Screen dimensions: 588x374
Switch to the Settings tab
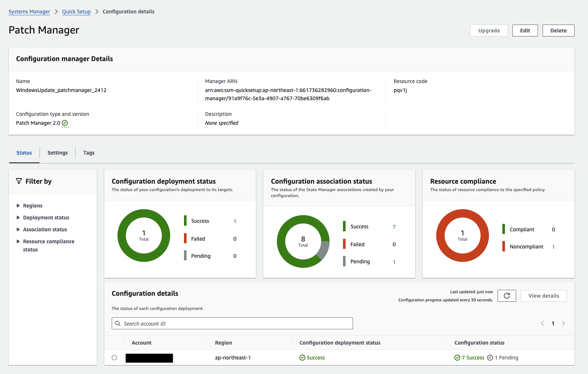[x=57, y=153]
